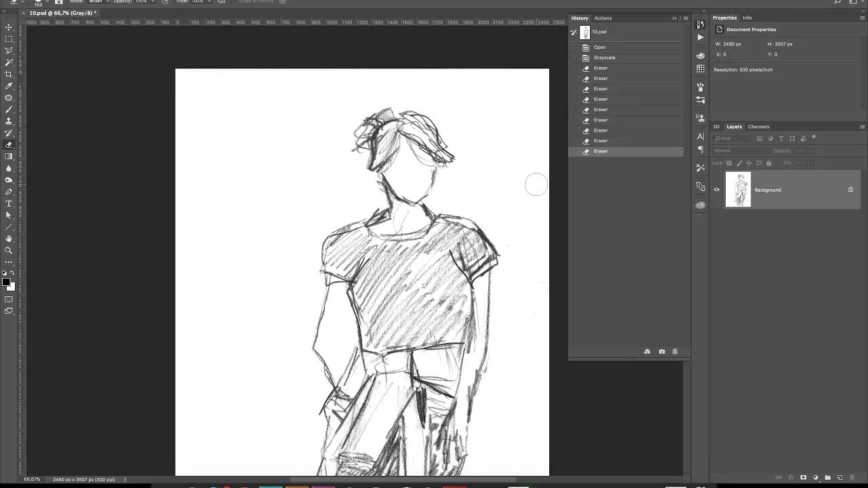Collapse the History panel with double arrows
The width and height of the screenshot is (868, 488).
click(675, 18)
